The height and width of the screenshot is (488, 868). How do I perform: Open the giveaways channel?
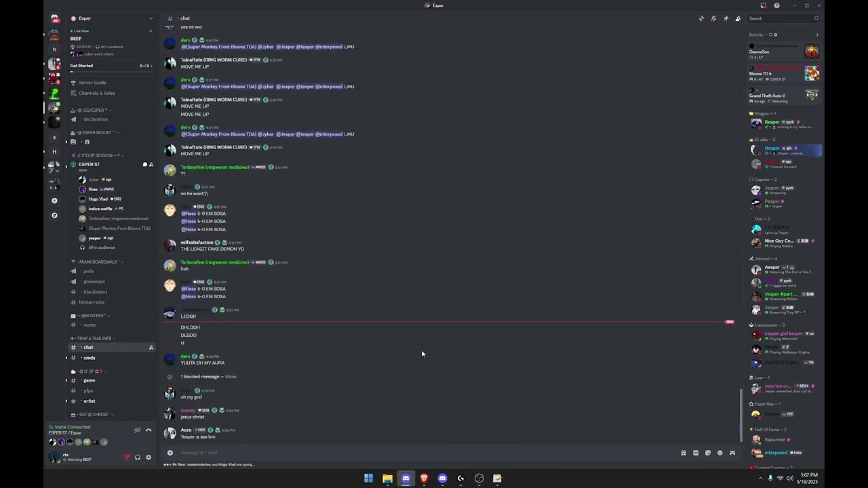click(94, 281)
